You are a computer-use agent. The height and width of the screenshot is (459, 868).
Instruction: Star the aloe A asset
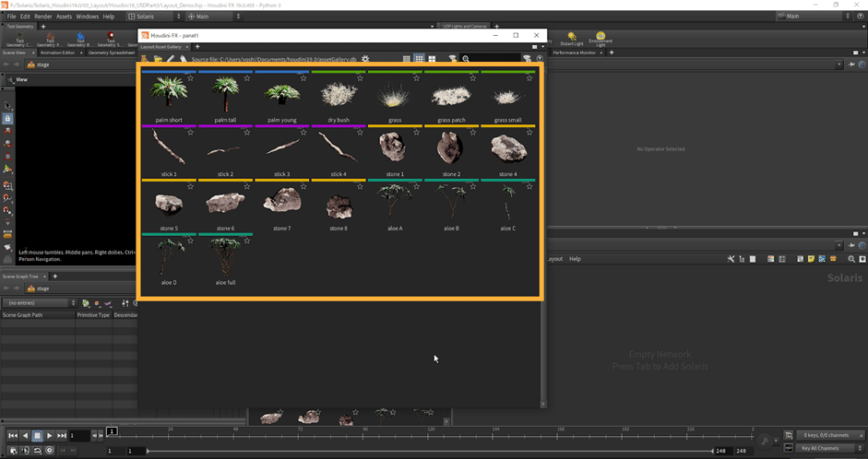point(416,186)
